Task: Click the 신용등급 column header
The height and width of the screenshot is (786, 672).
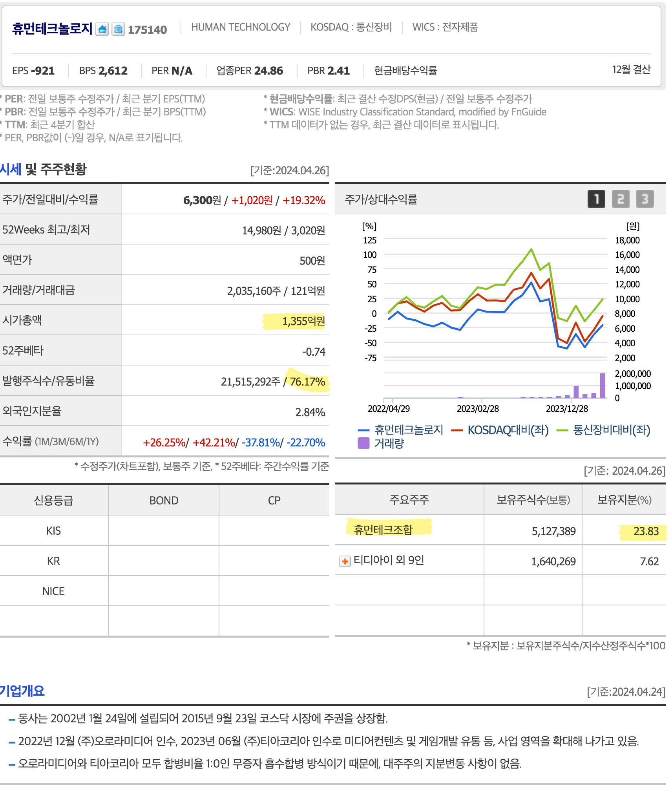Action: 54,500
